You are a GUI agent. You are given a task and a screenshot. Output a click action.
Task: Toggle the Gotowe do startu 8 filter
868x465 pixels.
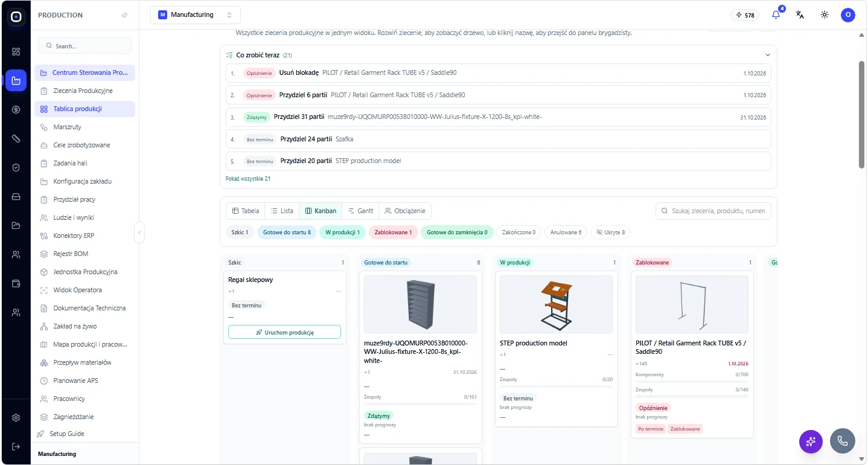tap(287, 232)
